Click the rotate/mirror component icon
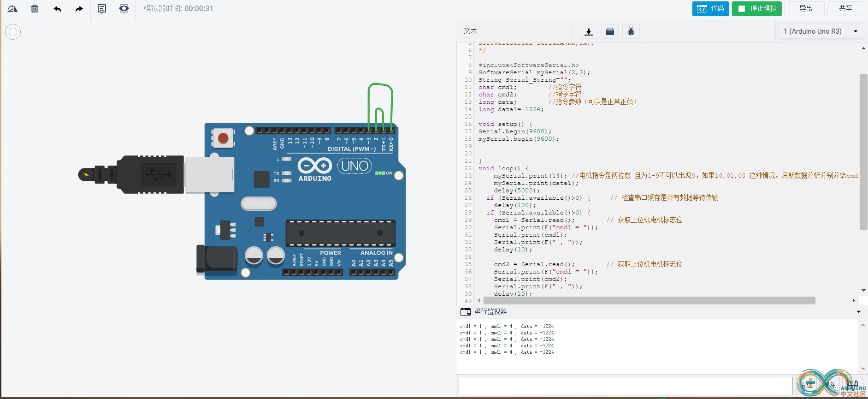This screenshot has height=399, width=868. 12,9
